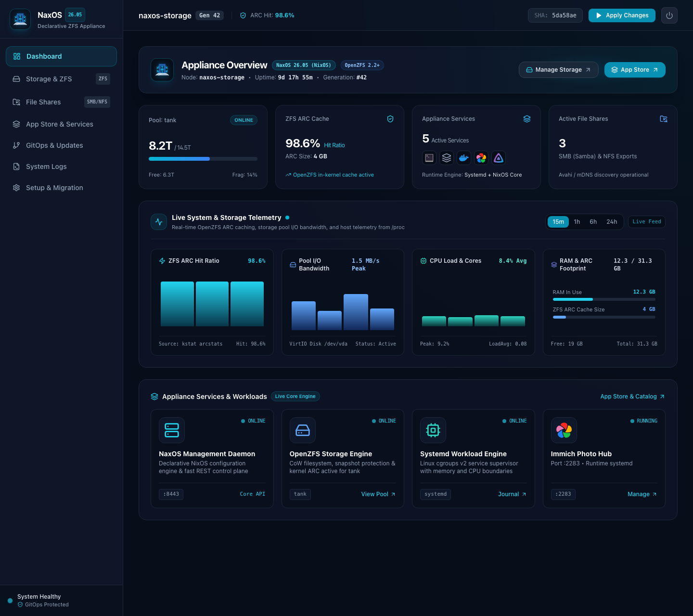Click the NaxOS logo in the sidebar
Viewport: 693px width, 616px height.
coord(20,19)
